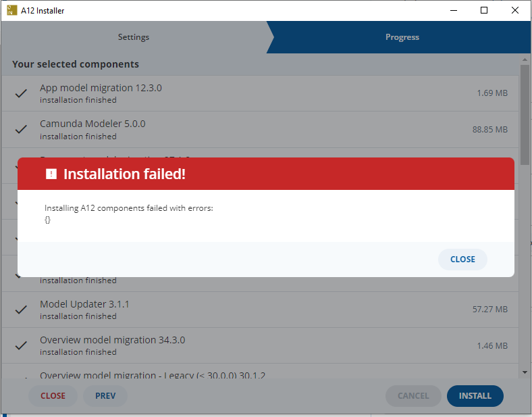Open the Settings step tab
The width and height of the screenshot is (532, 417).
[x=134, y=37]
